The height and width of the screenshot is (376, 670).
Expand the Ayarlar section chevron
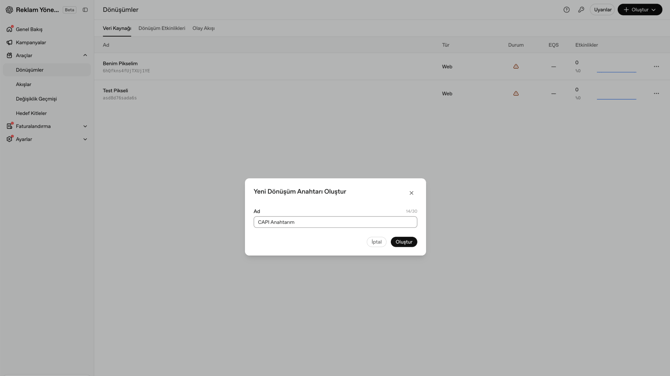tap(85, 139)
